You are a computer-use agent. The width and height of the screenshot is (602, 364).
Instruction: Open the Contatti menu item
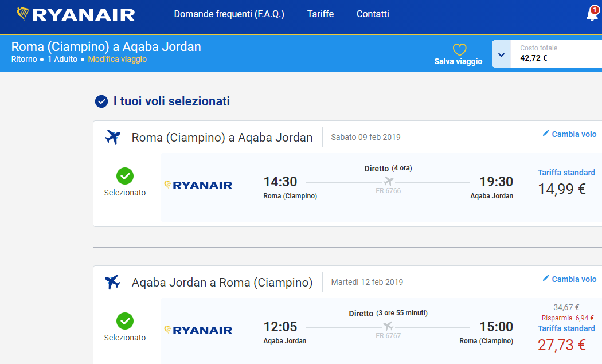373,14
